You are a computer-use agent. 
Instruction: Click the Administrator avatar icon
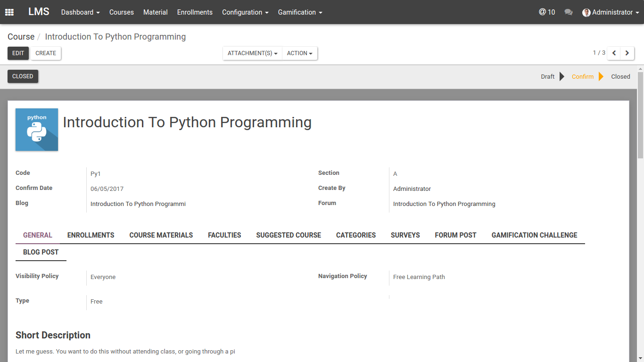[586, 13]
